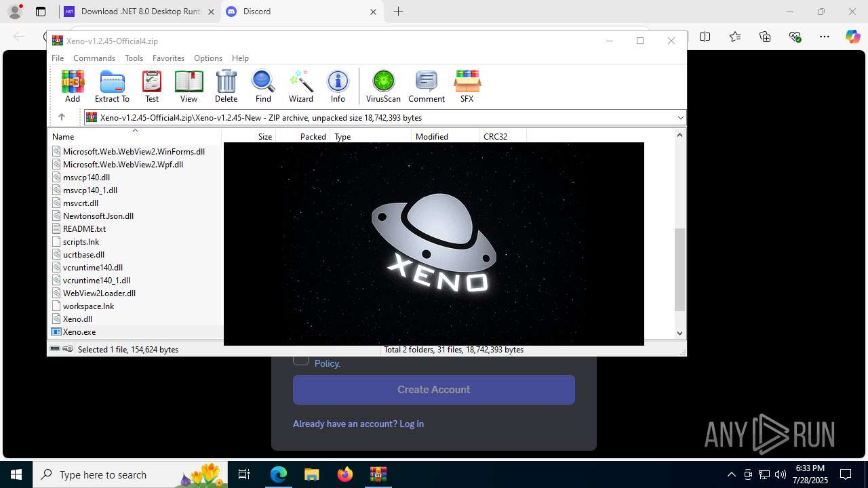Open the View tool in WinRAR

click(x=189, y=86)
